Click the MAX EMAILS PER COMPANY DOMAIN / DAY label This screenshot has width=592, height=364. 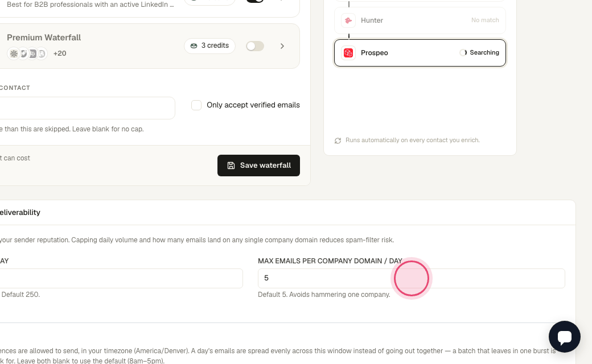pyautogui.click(x=330, y=261)
